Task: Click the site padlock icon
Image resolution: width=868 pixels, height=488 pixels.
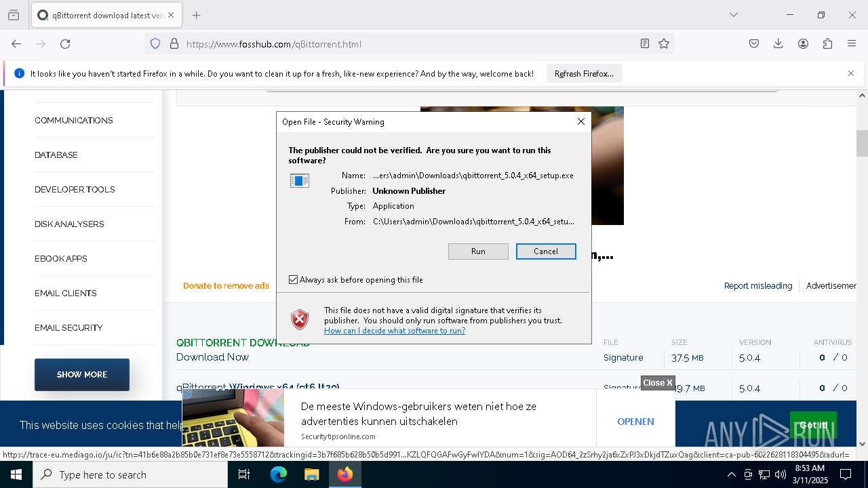Action: tap(174, 44)
